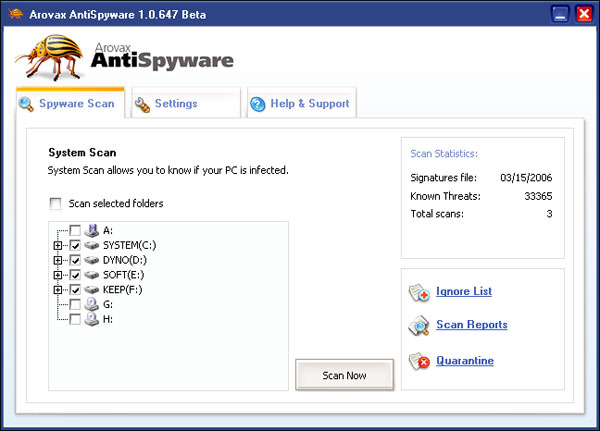The height and width of the screenshot is (431, 600).
Task: Close the Arovax AntiSpyware window
Action: click(584, 15)
